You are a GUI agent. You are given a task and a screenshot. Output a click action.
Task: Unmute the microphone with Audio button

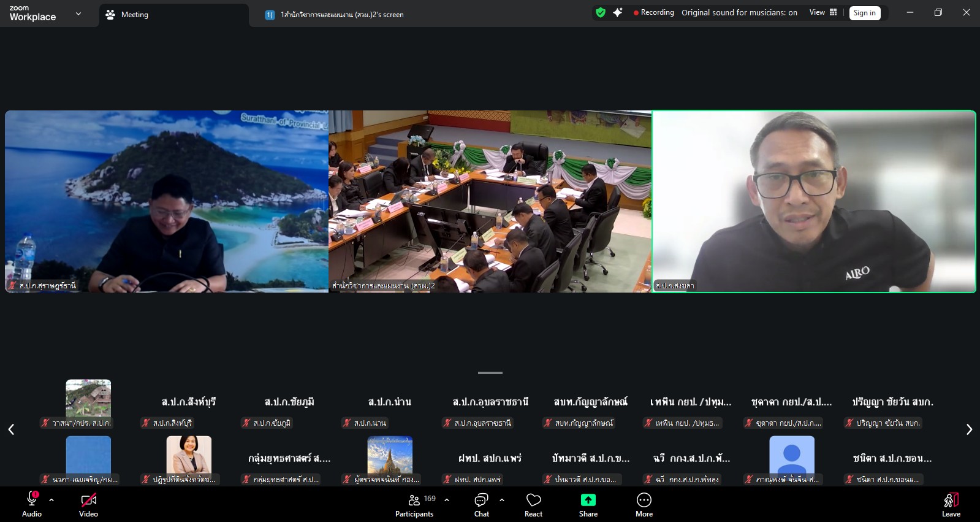[32, 505]
